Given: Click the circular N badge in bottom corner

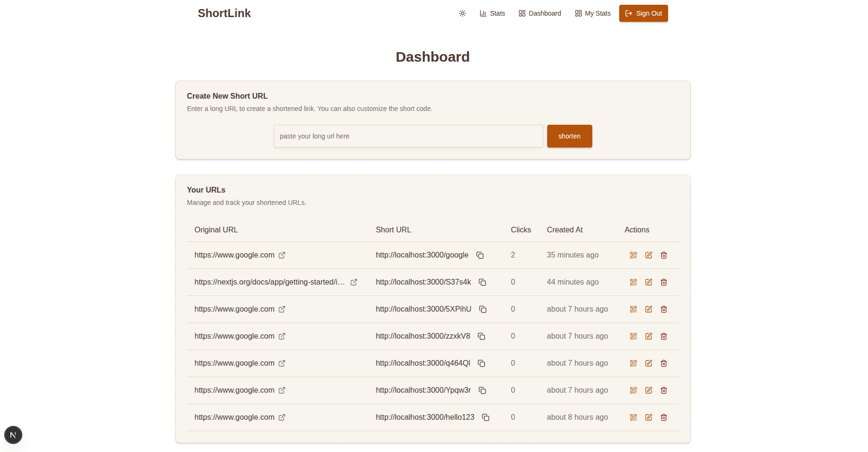Looking at the screenshot, I should (13, 434).
